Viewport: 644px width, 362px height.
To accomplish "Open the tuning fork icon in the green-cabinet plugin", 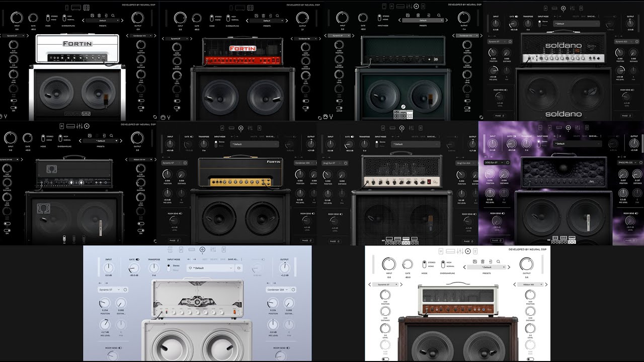I will tap(331, 117).
